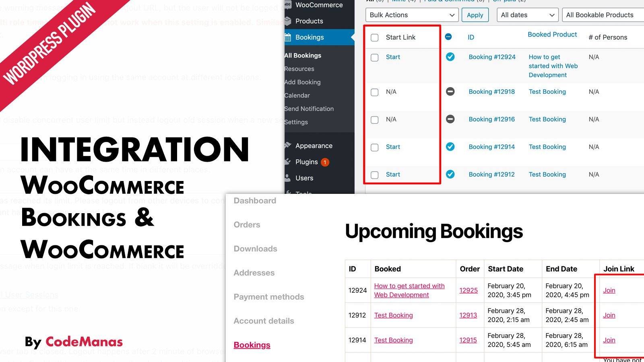This screenshot has width=644, height=362.
Task: Go to Bookings in account menu
Action: pyautogui.click(x=252, y=345)
